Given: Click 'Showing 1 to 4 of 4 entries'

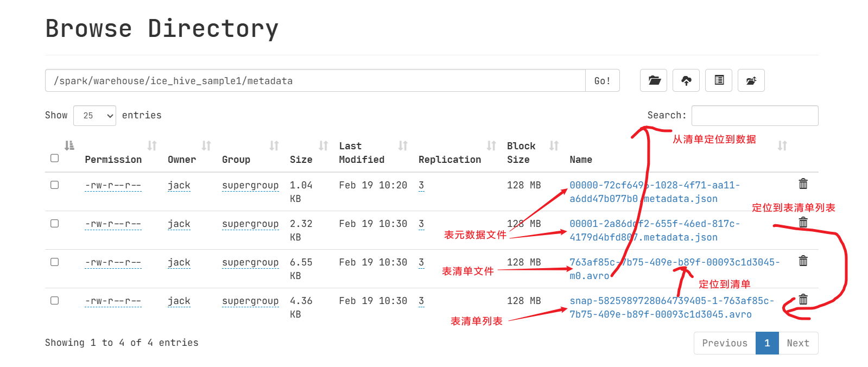Looking at the screenshot, I should click(x=122, y=343).
